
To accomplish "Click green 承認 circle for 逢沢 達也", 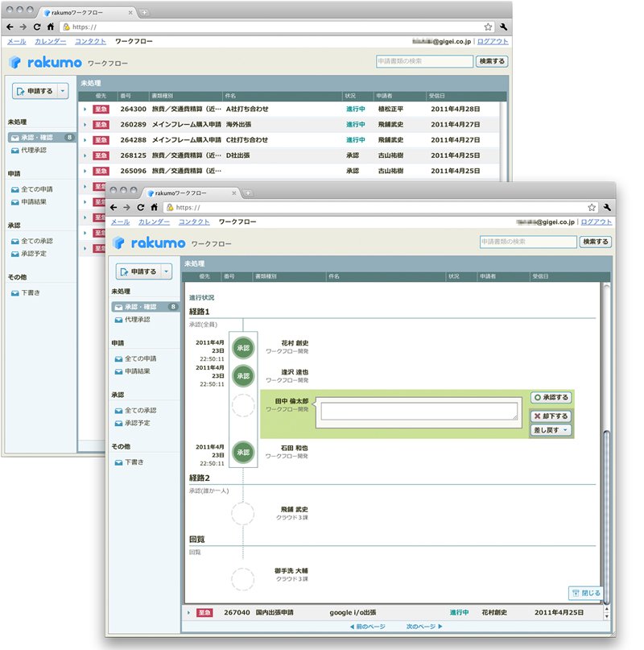I will pos(243,376).
